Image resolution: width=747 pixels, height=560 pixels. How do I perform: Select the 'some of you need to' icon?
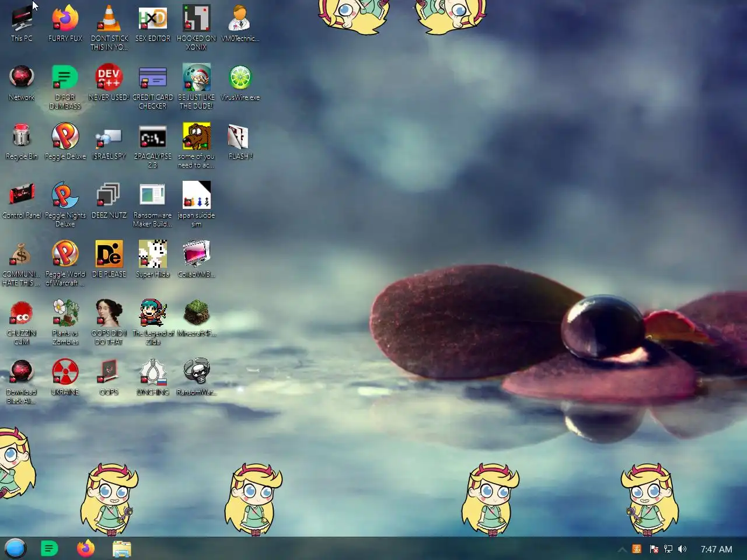(197, 145)
